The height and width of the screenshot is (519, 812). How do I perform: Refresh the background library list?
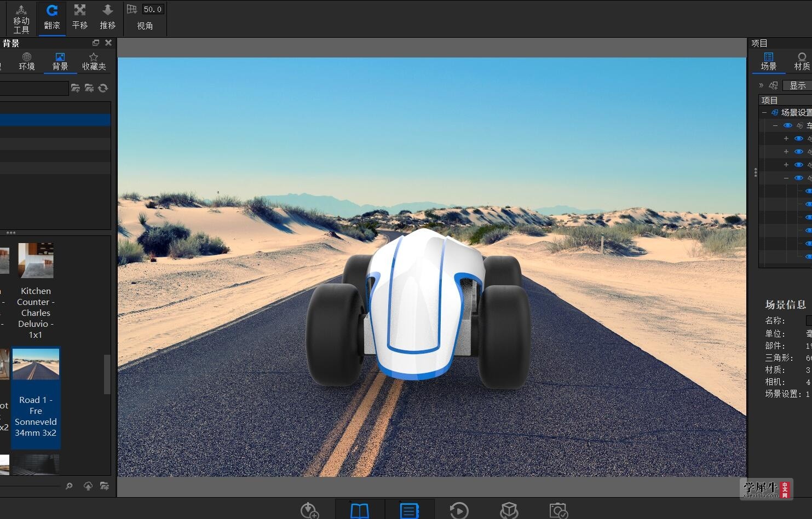103,88
